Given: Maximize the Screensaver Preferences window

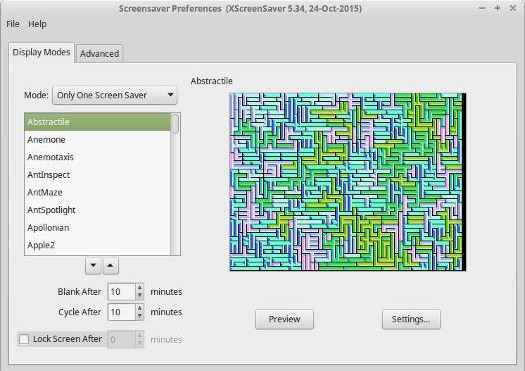Looking at the screenshot, I should (498, 8).
